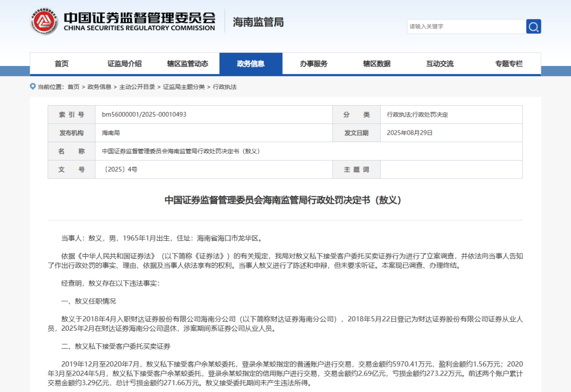The image size is (571, 392).
Task: Click the 分类 label cell
Action: tap(356, 115)
